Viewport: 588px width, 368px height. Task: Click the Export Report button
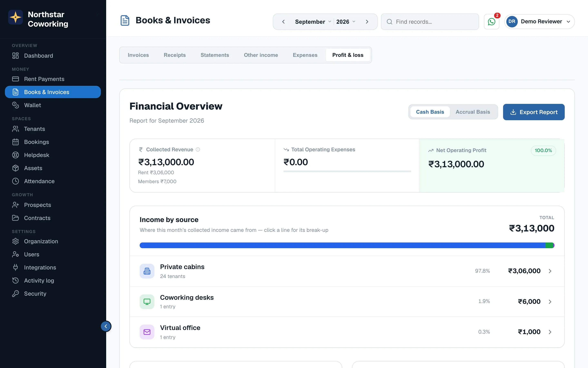click(x=533, y=112)
